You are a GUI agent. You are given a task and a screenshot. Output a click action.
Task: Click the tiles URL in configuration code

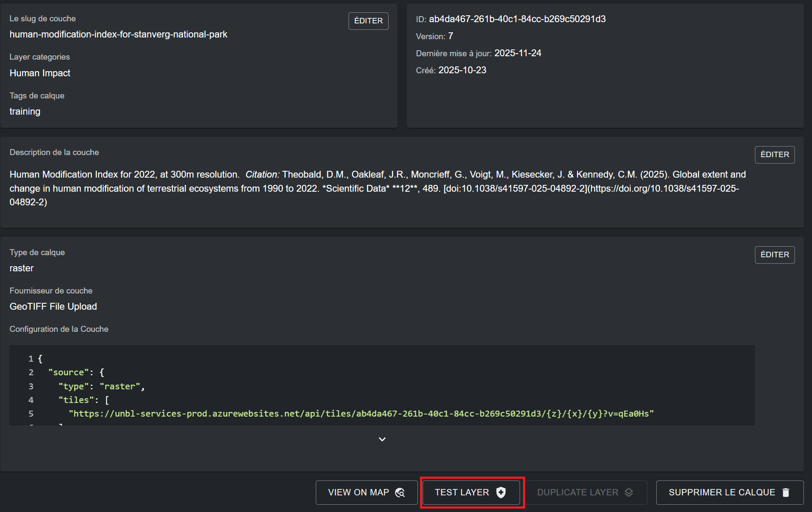click(361, 414)
